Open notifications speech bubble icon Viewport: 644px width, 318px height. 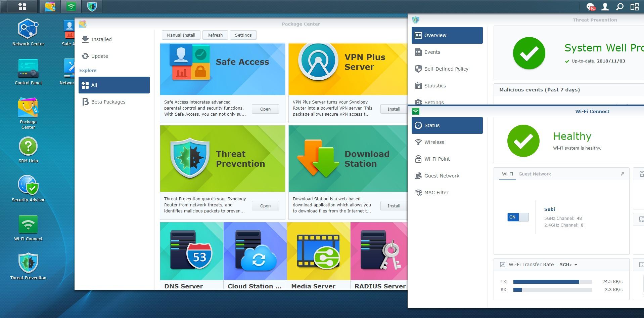[590, 6]
